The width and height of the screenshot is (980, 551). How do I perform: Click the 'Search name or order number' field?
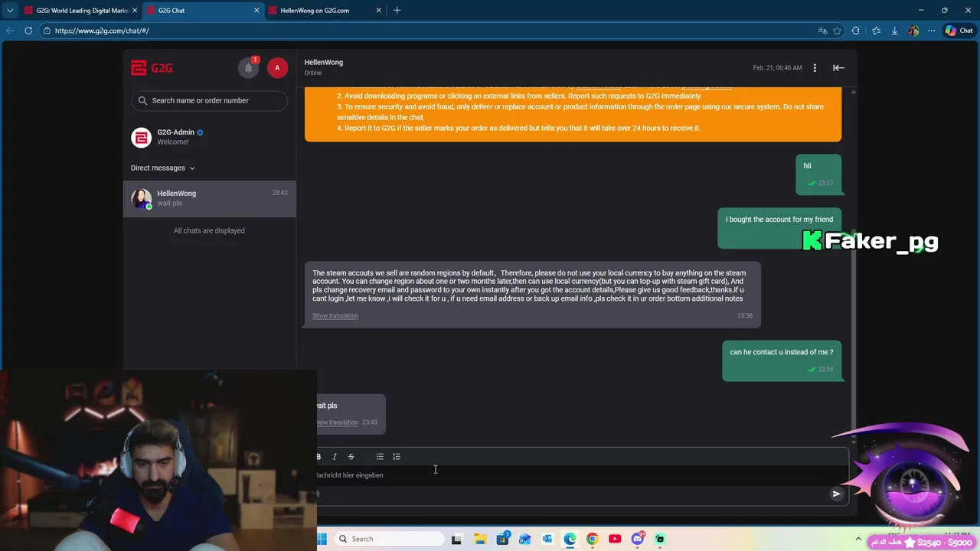(x=209, y=100)
